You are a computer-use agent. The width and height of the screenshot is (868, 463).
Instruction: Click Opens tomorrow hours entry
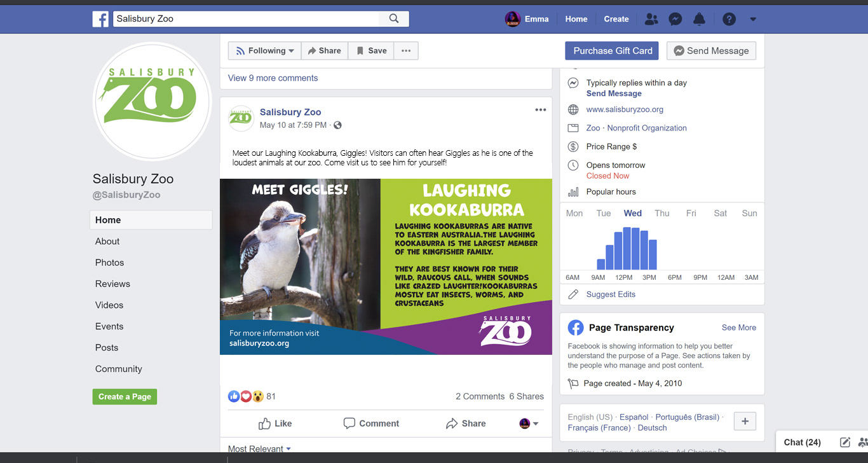(616, 165)
